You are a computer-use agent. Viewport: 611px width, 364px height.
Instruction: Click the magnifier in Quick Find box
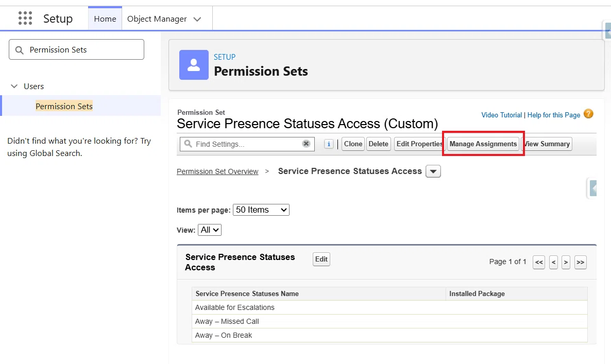pos(19,50)
